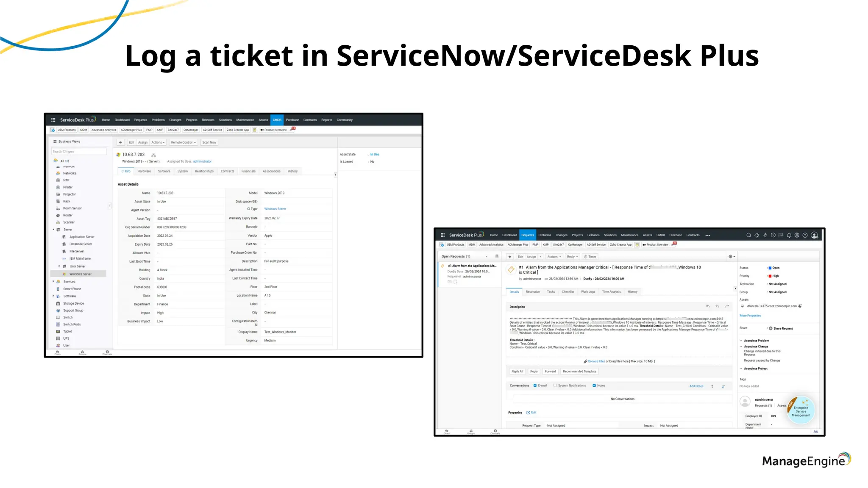Viewport: 868px width, 488px height.
Task: Click the Windows Server CI Type link
Action: [x=275, y=209]
